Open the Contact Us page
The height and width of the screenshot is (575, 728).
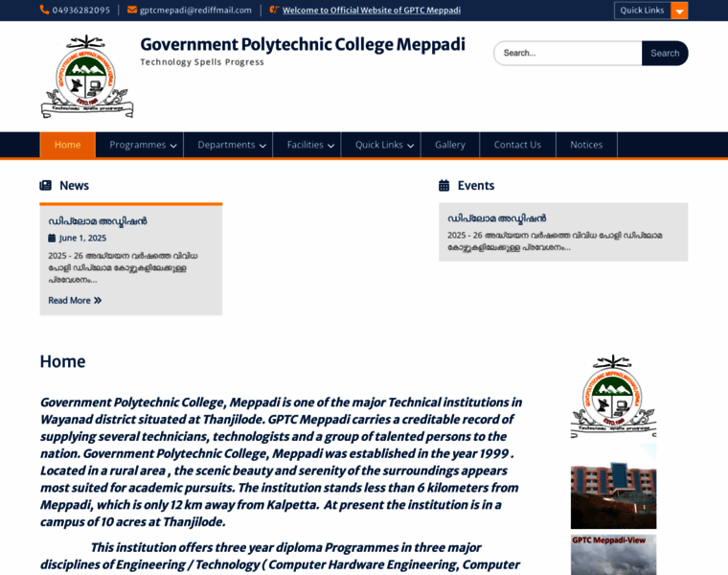[x=517, y=145]
